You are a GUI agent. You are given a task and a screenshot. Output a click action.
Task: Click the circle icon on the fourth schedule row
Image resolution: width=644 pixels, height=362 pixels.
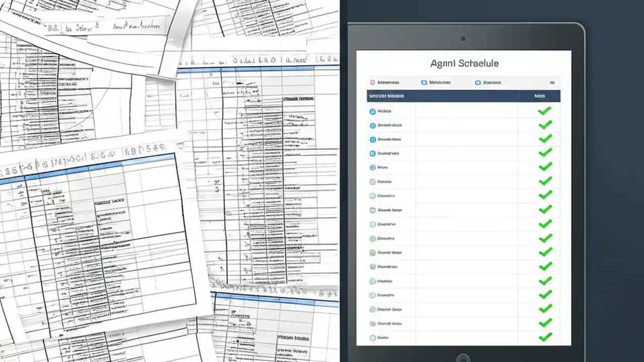[372, 153]
